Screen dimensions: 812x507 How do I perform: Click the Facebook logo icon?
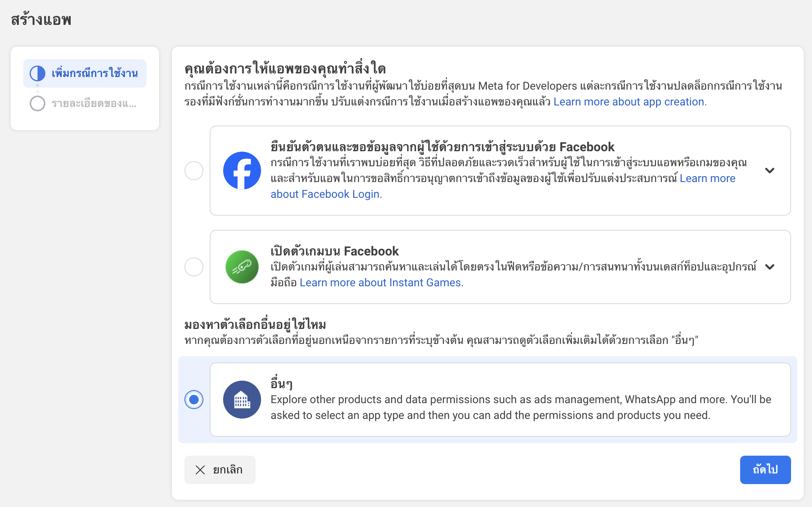point(242,171)
